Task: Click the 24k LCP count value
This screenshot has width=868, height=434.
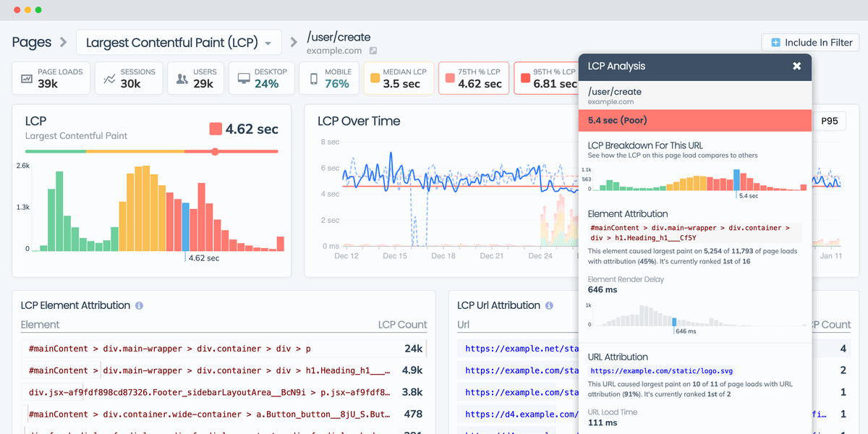Action: click(x=413, y=349)
